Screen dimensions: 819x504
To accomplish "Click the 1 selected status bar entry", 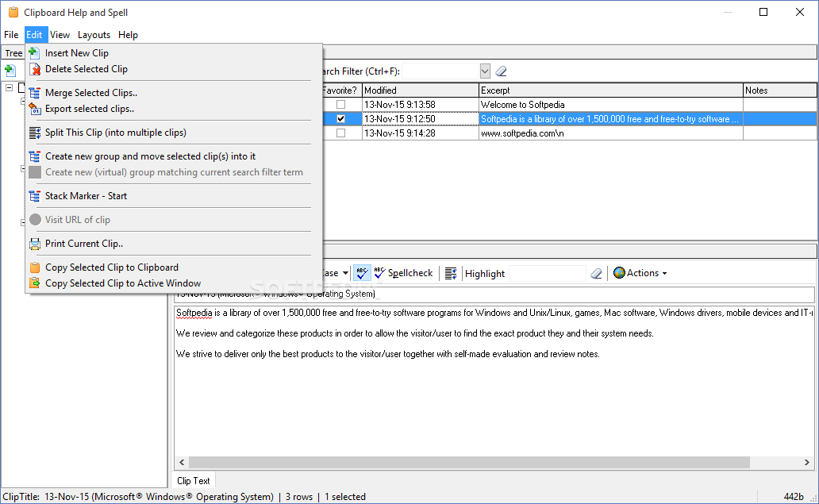I will pyautogui.click(x=344, y=497).
